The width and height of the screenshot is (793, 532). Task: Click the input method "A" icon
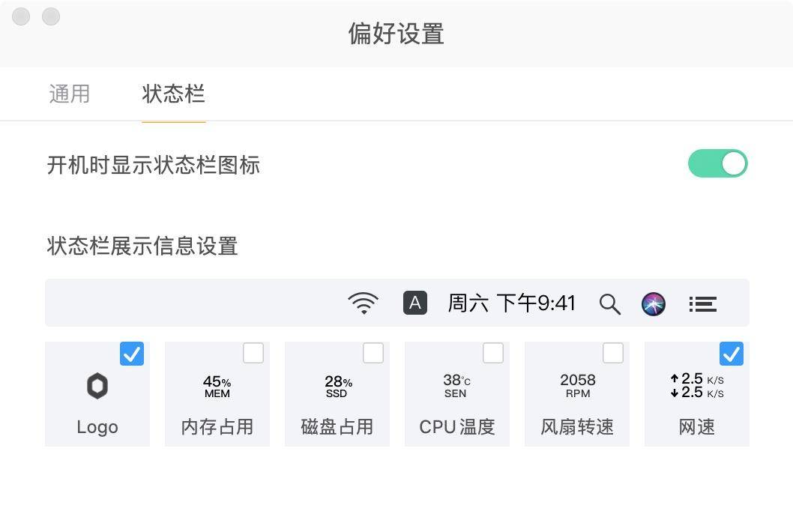415,303
